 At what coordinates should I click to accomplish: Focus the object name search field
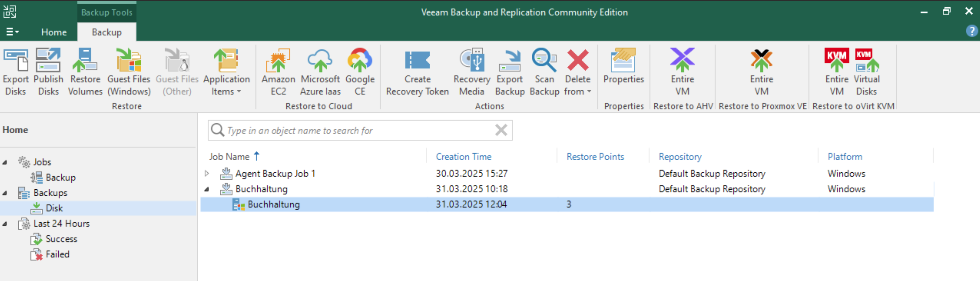[360, 131]
